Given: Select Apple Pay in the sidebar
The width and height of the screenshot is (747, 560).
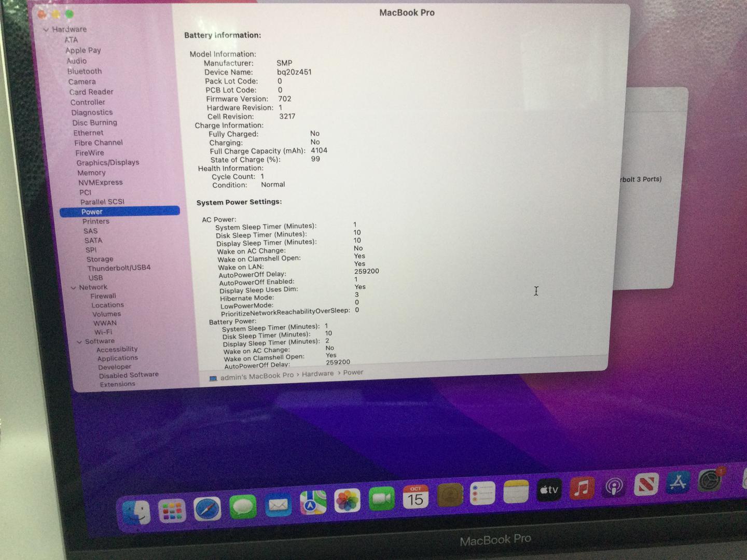Looking at the screenshot, I should pyautogui.click(x=83, y=50).
